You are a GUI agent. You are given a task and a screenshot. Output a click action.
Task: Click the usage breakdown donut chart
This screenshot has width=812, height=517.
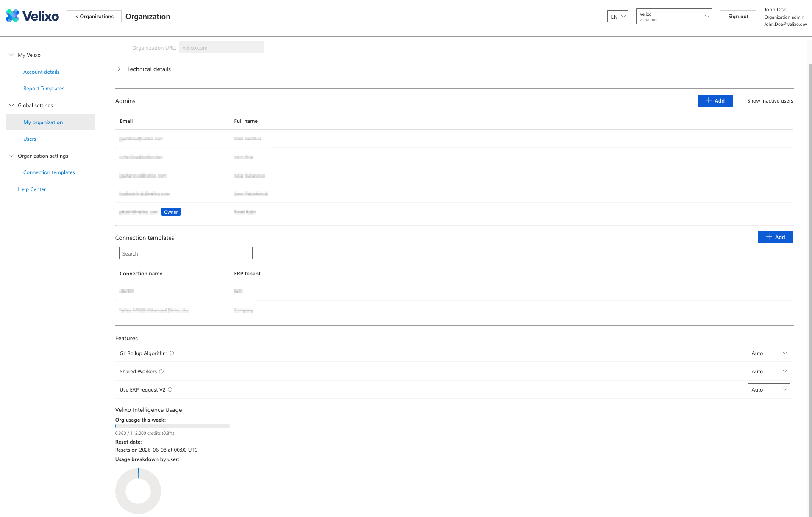point(138,491)
